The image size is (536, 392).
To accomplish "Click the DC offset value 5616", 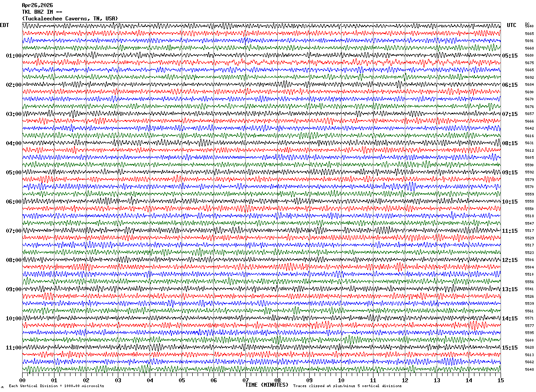I will coord(529,136).
